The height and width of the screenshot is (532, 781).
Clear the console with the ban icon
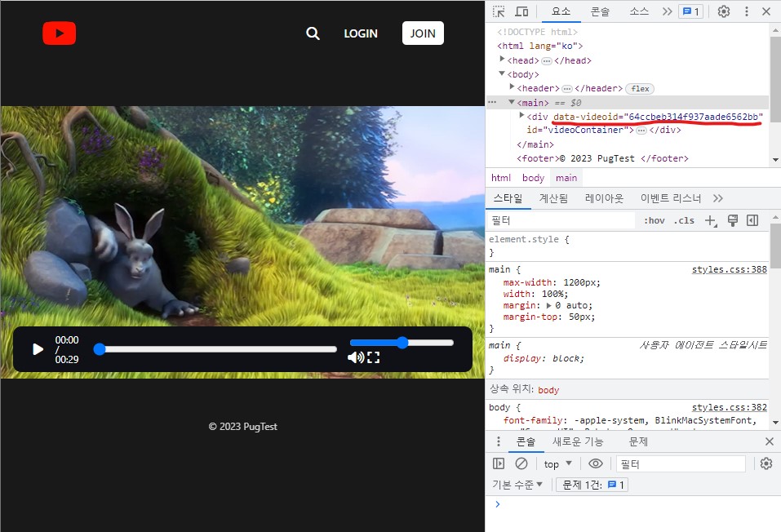(521, 463)
